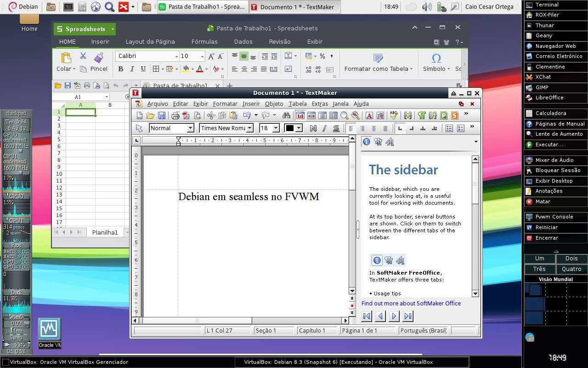
Task: Click the binoculars Find icon in TextMaker
Action: (x=286, y=115)
